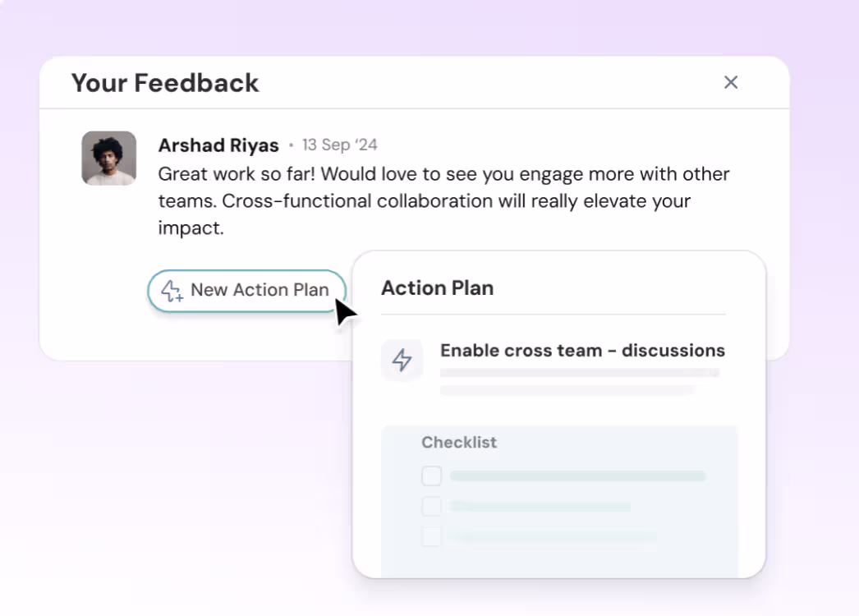
Task: Close the Your Feedback dialog
Action: pos(730,82)
